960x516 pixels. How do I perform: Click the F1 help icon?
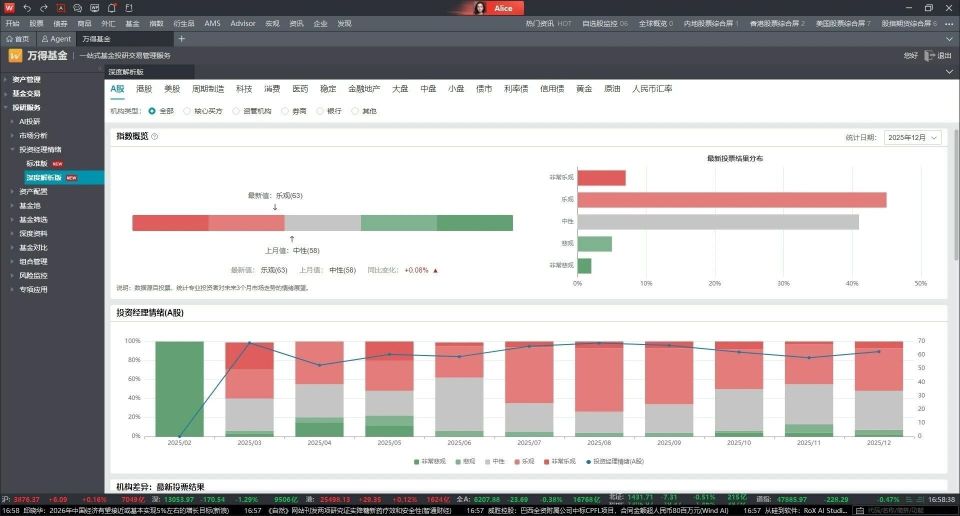point(129,8)
